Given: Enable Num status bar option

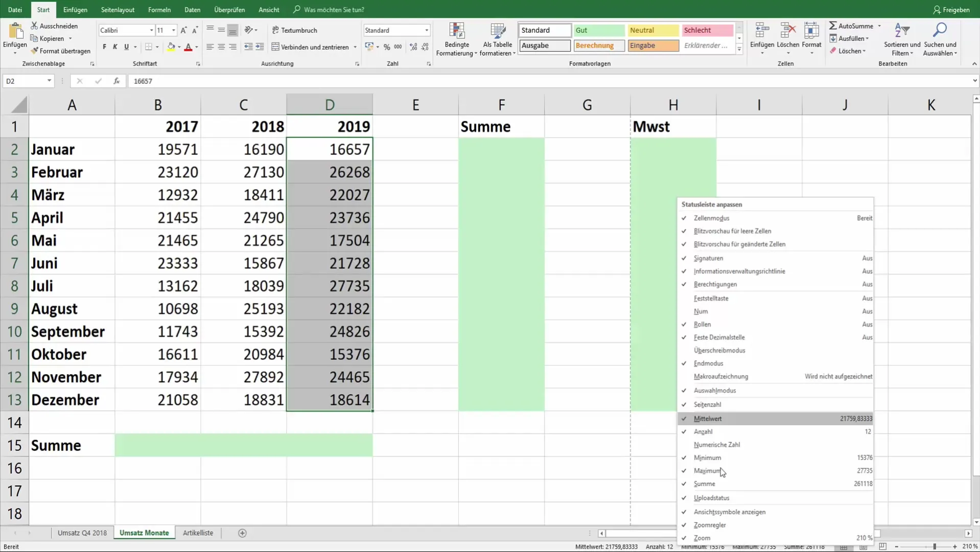Looking at the screenshot, I should (x=775, y=311).
